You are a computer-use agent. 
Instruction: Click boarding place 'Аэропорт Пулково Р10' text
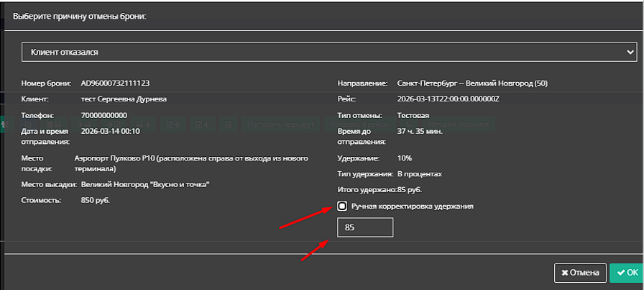pyautogui.click(x=191, y=163)
